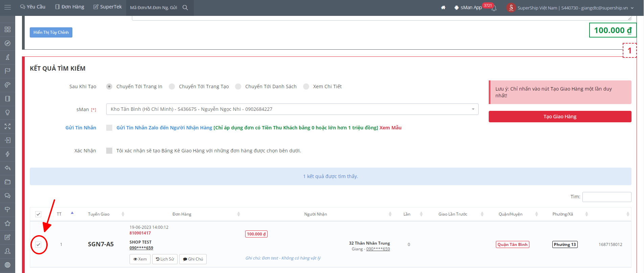The height and width of the screenshot is (273, 644).
Task: Open notifications bell with 3721 badge
Action: click(x=494, y=8)
